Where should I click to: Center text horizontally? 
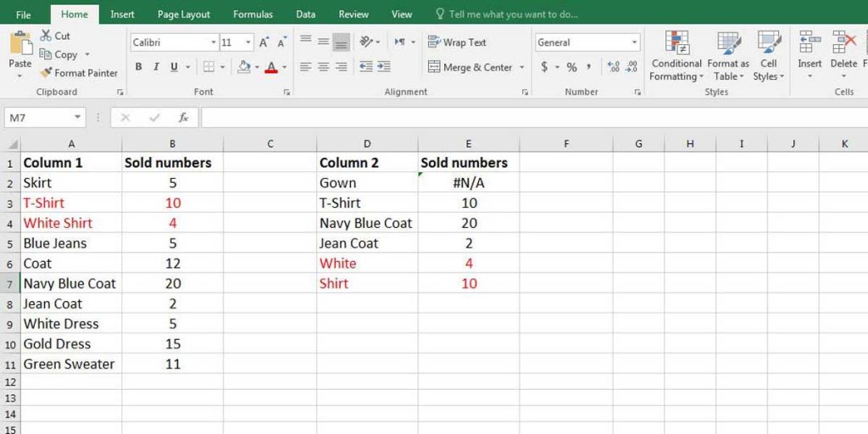pyautogui.click(x=323, y=67)
